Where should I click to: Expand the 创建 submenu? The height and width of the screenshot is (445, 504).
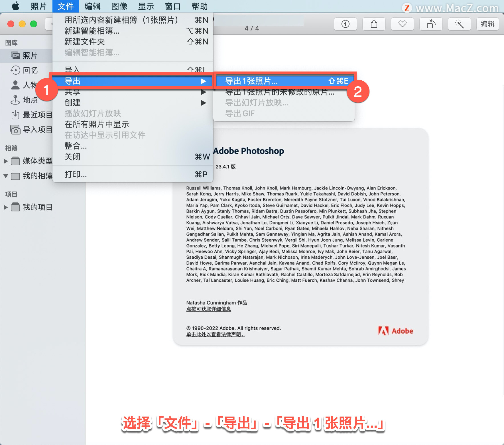tap(133, 103)
